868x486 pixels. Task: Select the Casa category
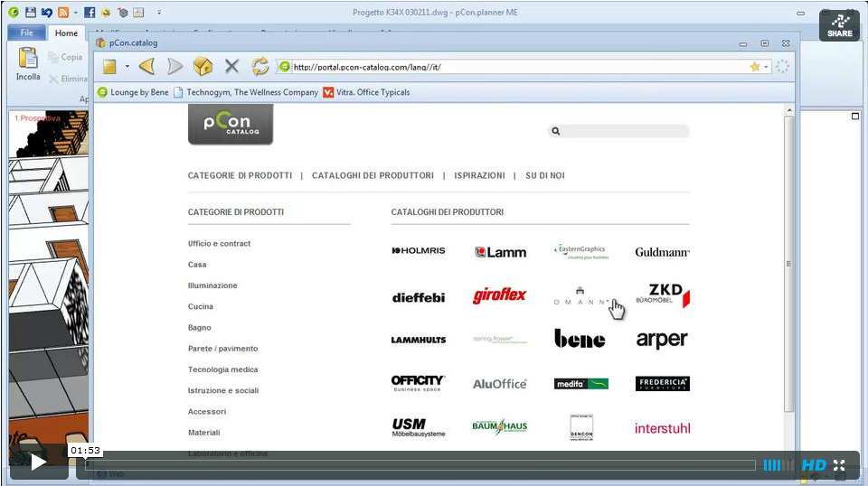point(197,265)
